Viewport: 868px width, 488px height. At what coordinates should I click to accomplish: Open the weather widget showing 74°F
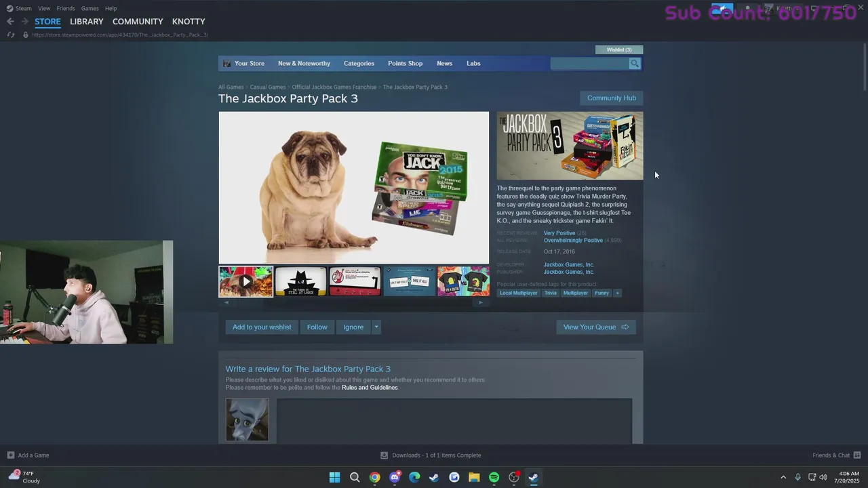24,476
